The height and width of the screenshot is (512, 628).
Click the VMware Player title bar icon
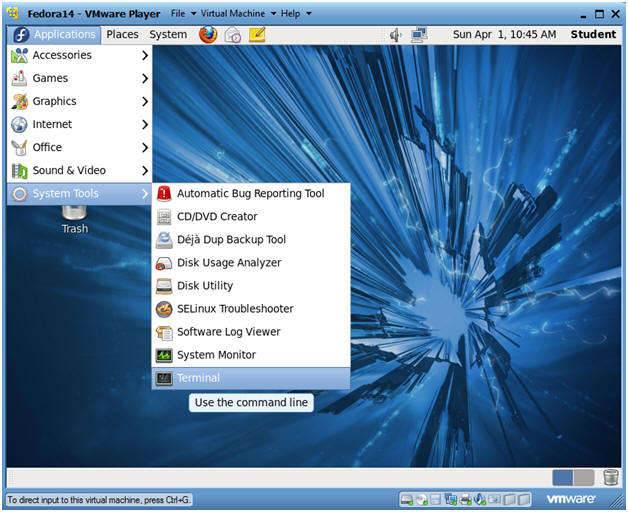pyautogui.click(x=14, y=13)
